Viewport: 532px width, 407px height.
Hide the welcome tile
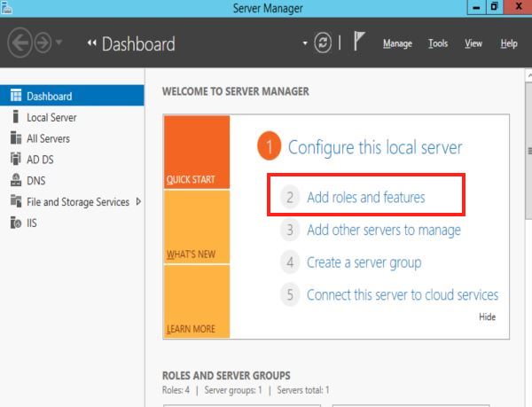click(x=487, y=317)
